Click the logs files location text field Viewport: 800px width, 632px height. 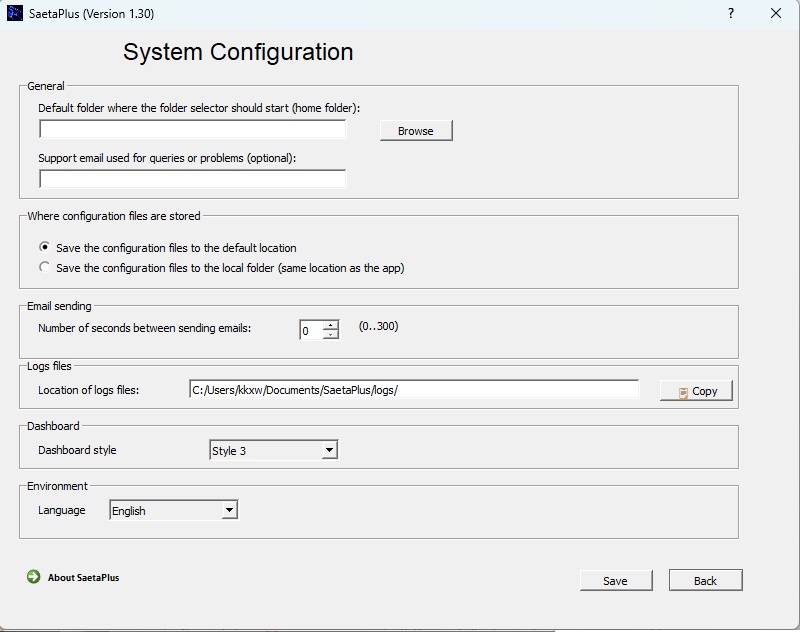pos(413,390)
